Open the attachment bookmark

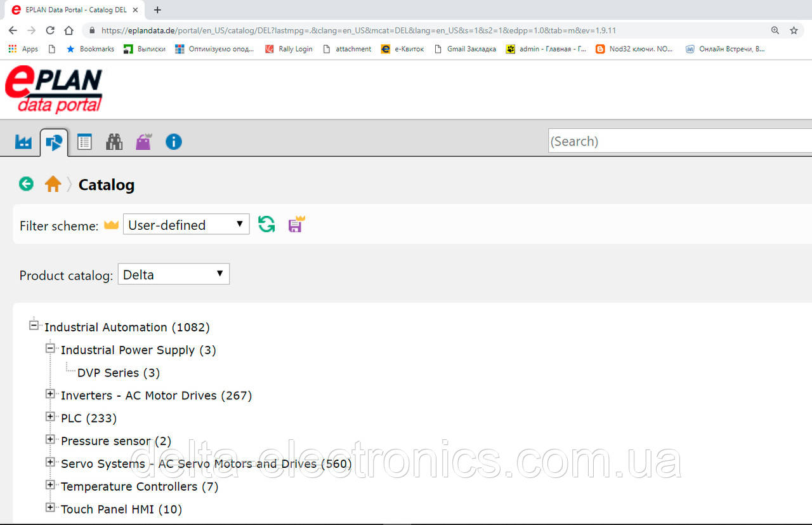(x=347, y=49)
